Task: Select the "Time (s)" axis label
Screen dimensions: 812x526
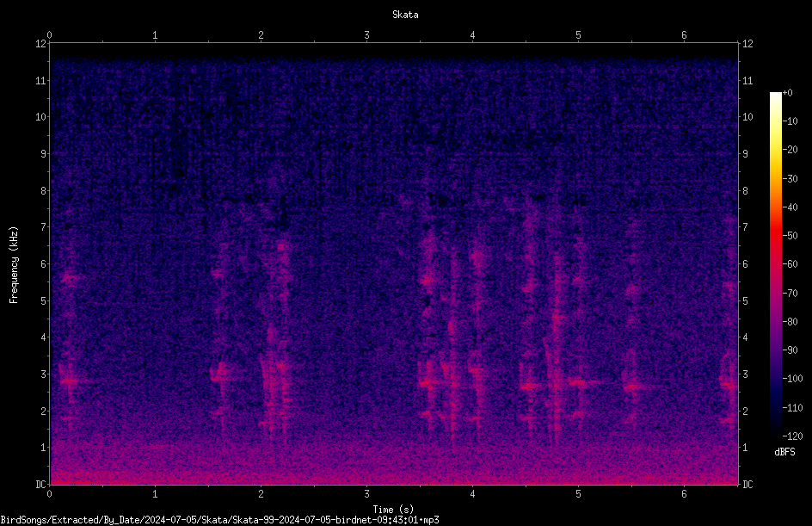Action: point(394,510)
